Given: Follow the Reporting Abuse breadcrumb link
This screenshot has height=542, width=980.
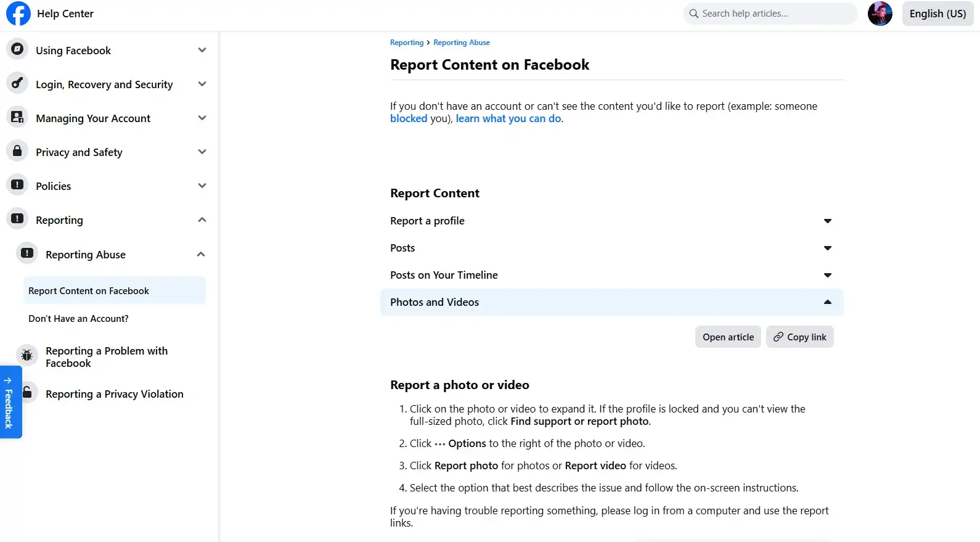Looking at the screenshot, I should tap(462, 43).
